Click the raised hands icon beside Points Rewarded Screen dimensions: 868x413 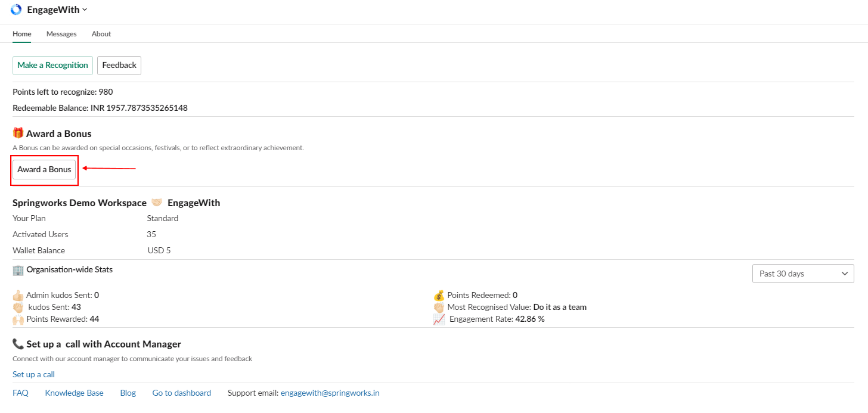(18, 319)
